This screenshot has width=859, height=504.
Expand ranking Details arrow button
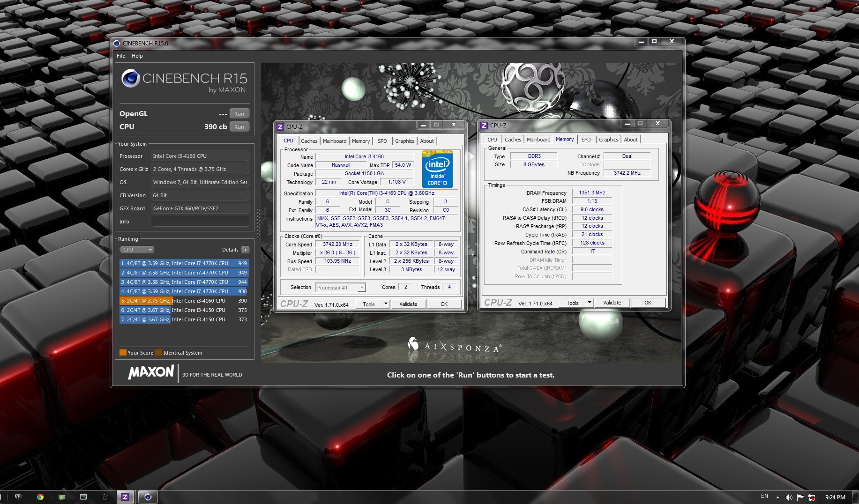tap(245, 250)
